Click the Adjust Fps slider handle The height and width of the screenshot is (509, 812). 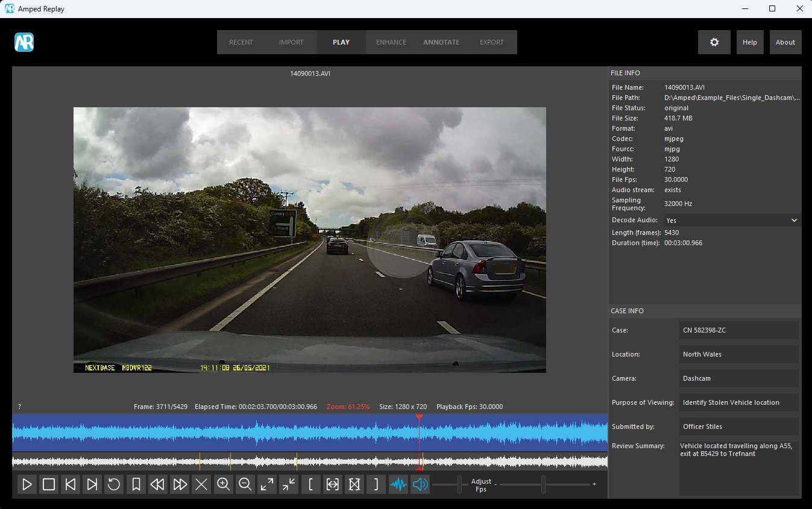click(544, 484)
